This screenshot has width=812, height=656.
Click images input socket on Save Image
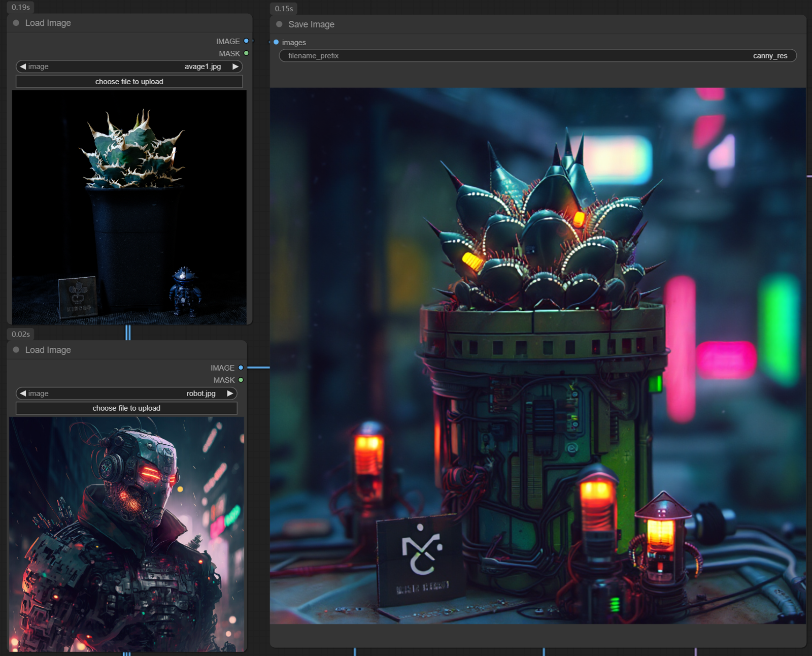click(276, 42)
